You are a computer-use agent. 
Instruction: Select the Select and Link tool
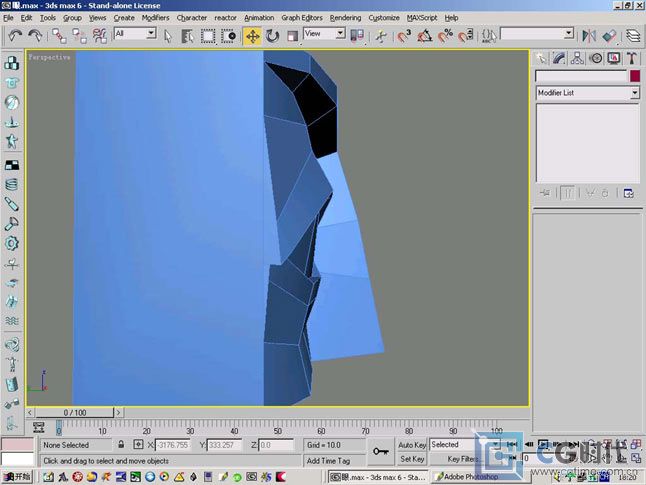tap(59, 36)
